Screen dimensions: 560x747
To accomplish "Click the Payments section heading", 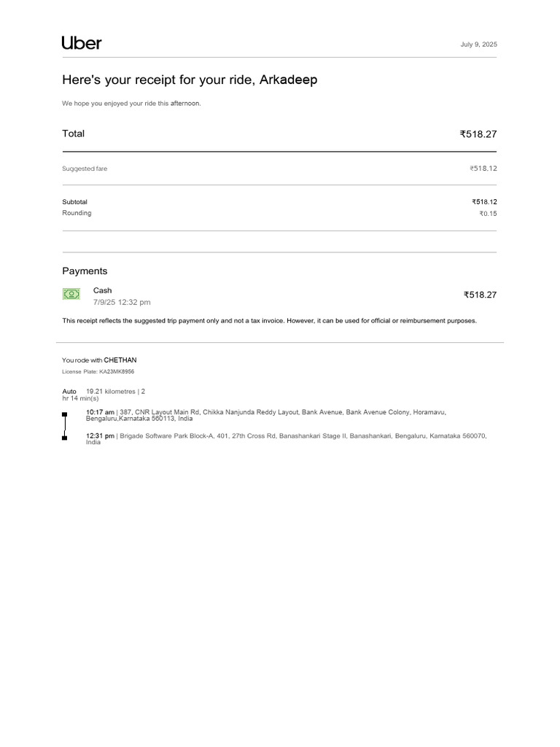I will [85, 271].
